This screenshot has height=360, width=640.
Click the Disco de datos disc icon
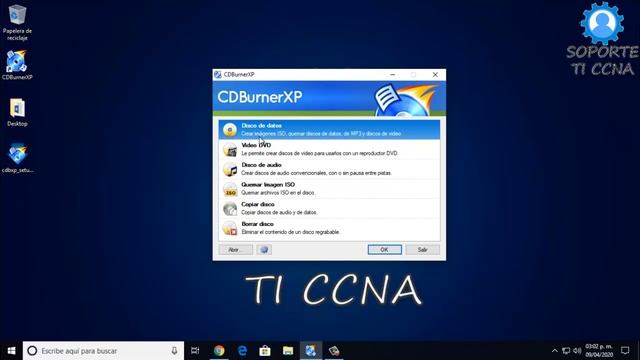(230, 130)
